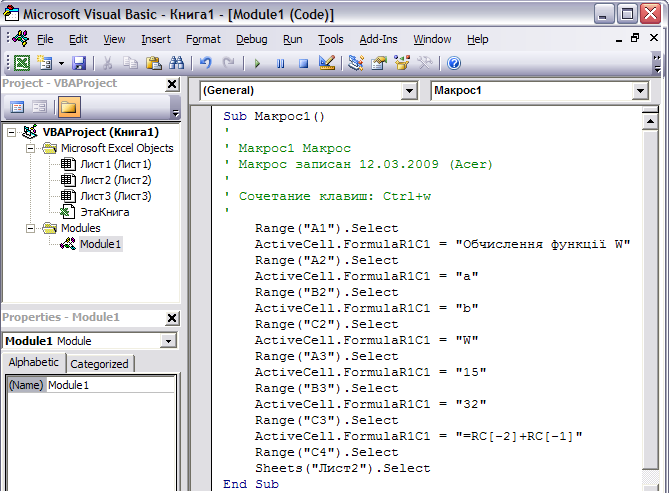
Task: Open the Module1 Module properties dropdown
Action: click(168, 341)
